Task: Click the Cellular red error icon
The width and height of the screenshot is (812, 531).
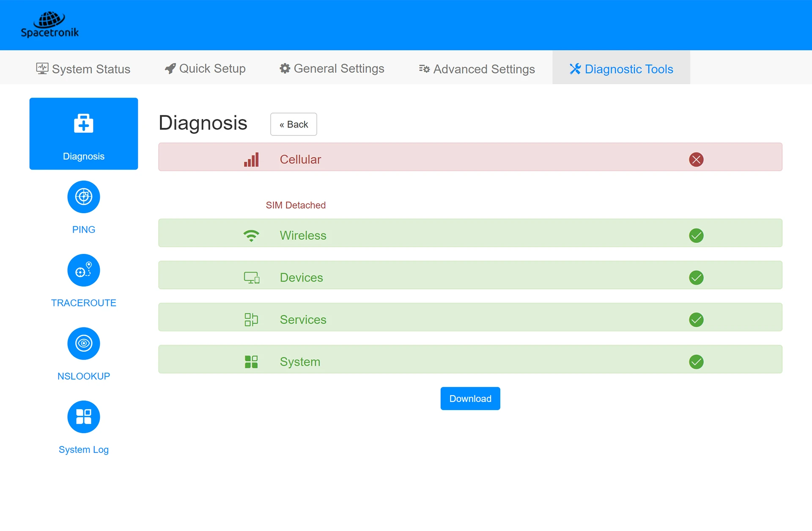Action: 696,160
